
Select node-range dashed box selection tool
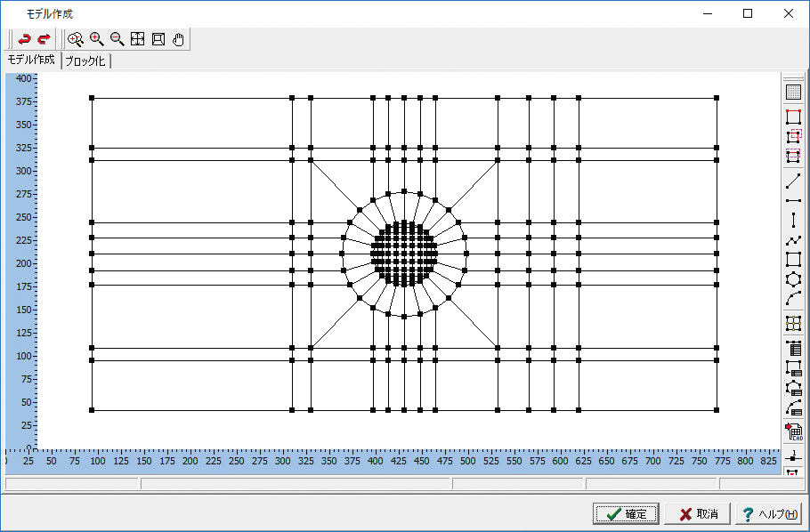[x=793, y=136]
